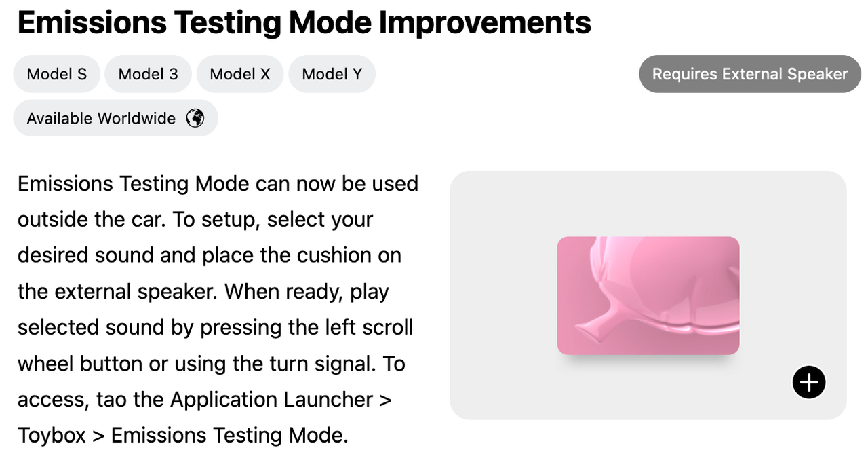The height and width of the screenshot is (469, 868).
Task: Click the Toybox text in the description
Action: point(52,436)
